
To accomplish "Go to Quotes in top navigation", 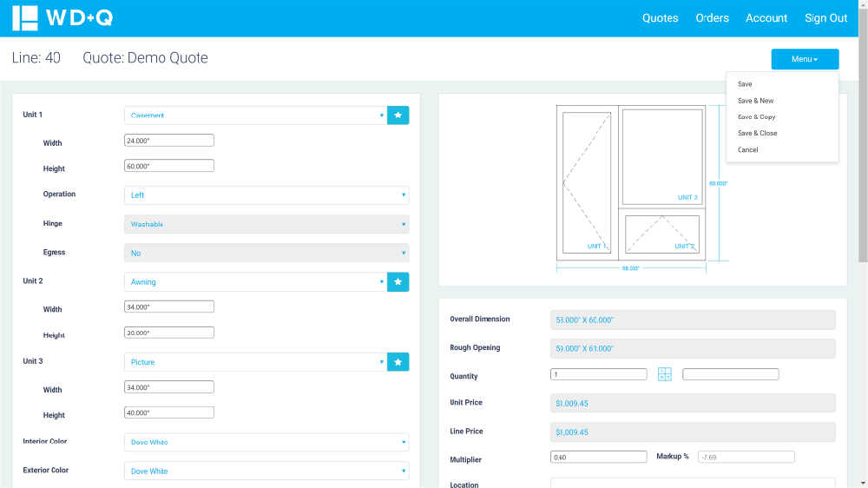I will [x=660, y=18].
